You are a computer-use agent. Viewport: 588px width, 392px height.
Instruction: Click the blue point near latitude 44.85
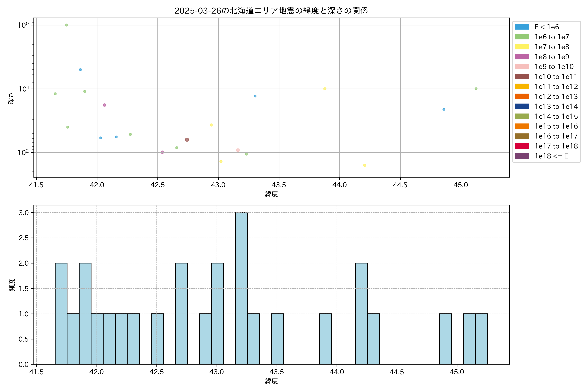pyautogui.click(x=444, y=109)
